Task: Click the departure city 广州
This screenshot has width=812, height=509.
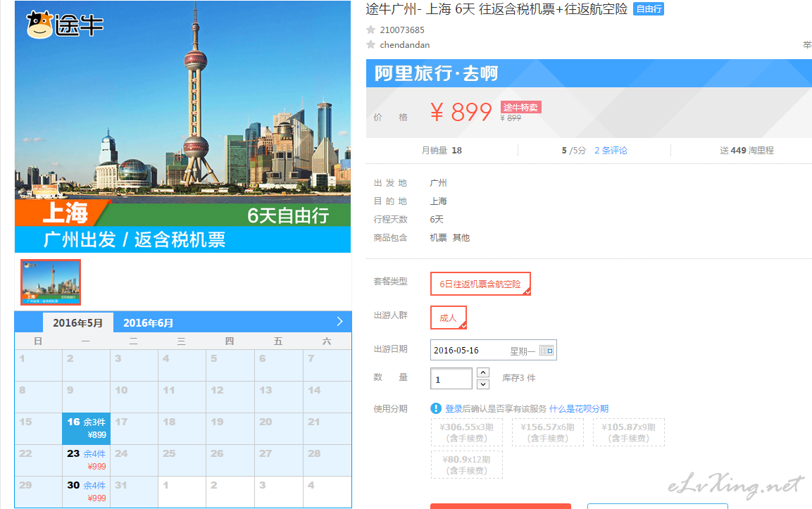Action: (438, 183)
